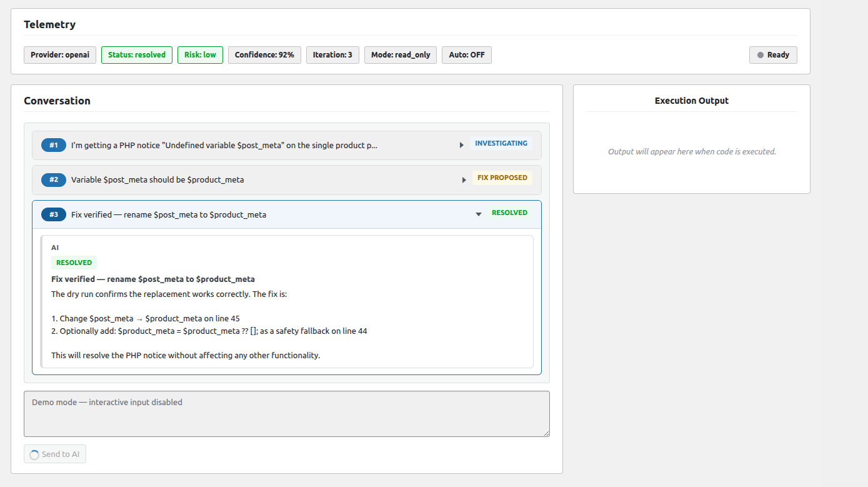868x487 pixels.
Task: Click the #3 message number badge
Action: pyautogui.click(x=53, y=214)
